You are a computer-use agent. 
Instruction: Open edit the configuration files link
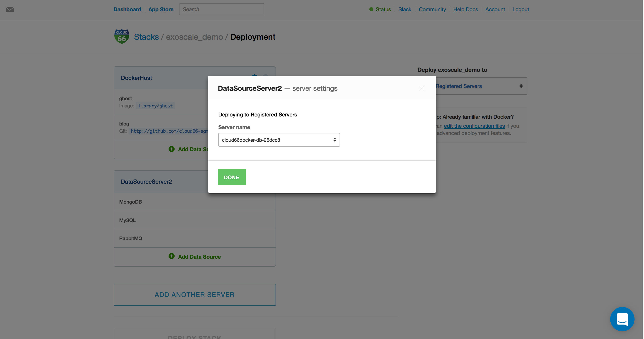474,126
